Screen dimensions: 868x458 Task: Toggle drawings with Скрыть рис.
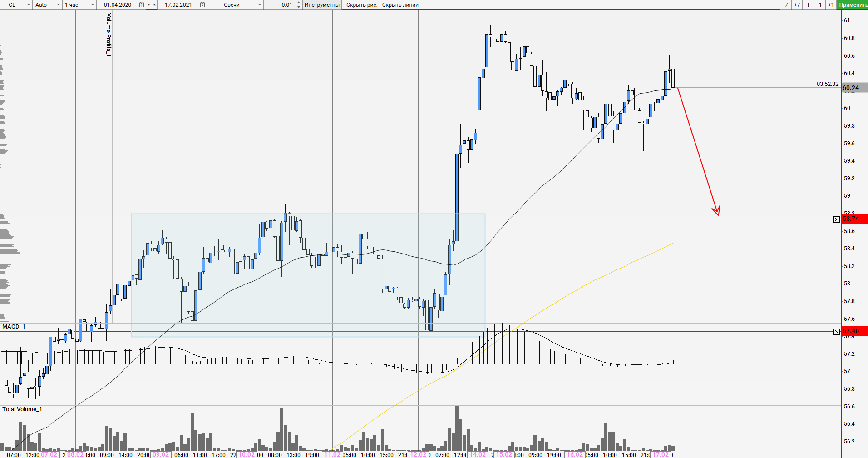[x=361, y=5]
